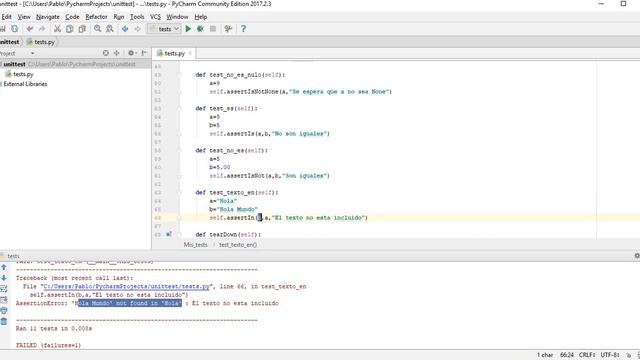Click the UTF-8 encoding in status bar

tap(610, 355)
